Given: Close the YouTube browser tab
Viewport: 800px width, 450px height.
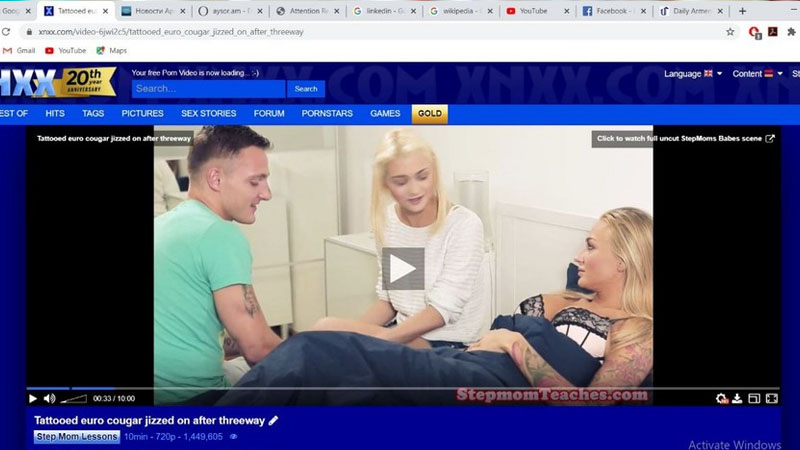Looking at the screenshot, I should 566,11.
